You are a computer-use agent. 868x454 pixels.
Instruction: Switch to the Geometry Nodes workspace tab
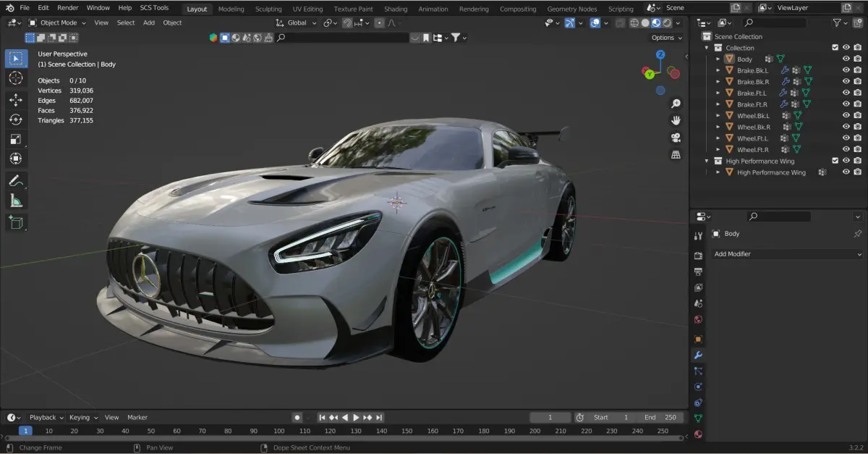coord(572,9)
